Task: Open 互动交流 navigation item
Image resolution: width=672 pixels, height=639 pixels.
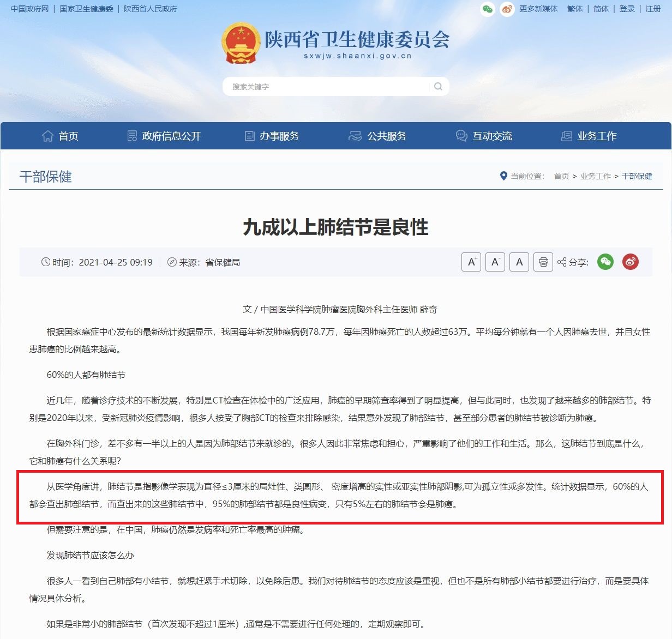Action: [x=484, y=136]
